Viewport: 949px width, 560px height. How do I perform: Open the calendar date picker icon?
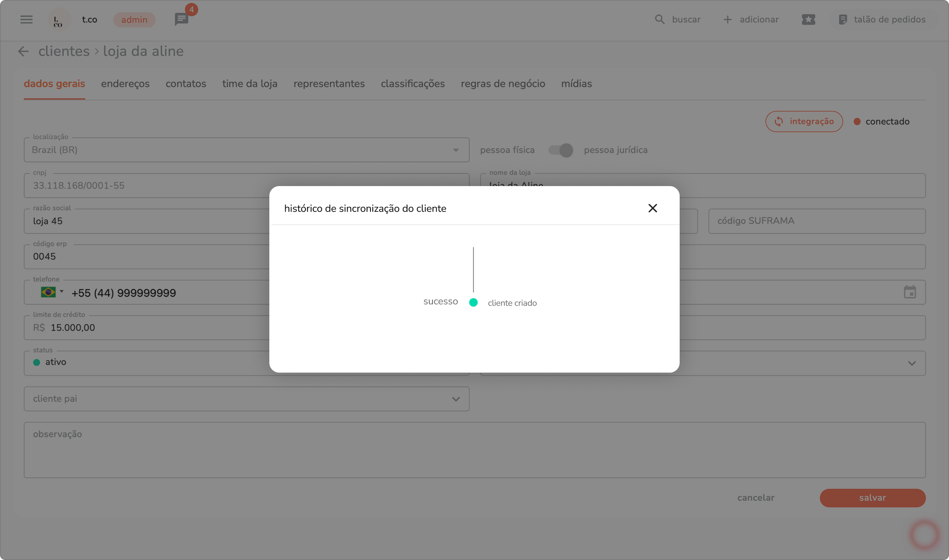[910, 292]
